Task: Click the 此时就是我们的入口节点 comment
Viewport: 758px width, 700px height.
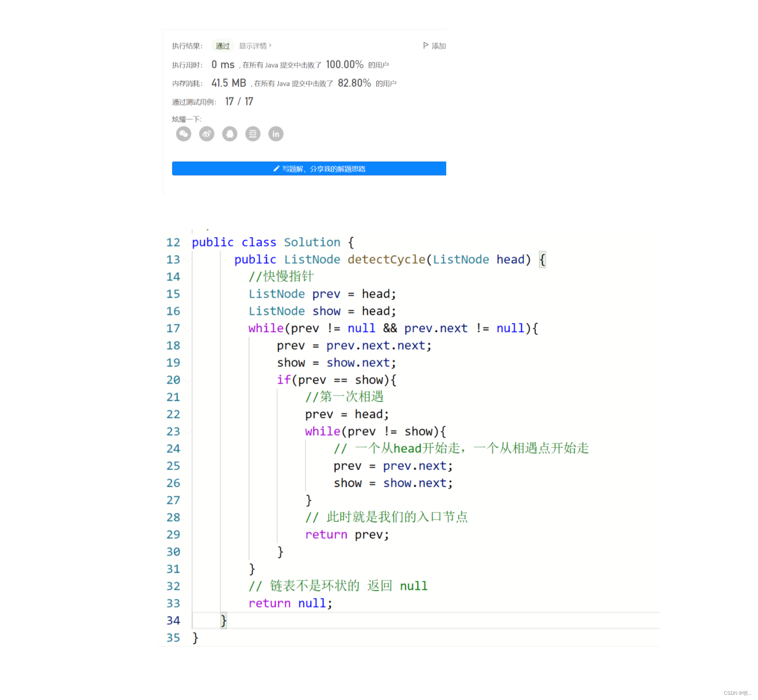Action: (x=386, y=517)
